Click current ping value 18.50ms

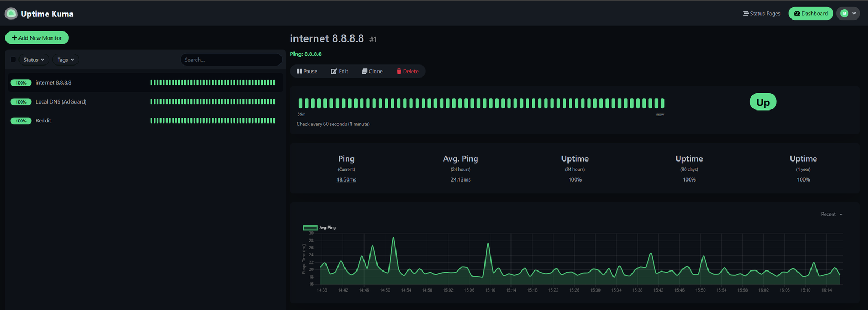pyautogui.click(x=346, y=179)
